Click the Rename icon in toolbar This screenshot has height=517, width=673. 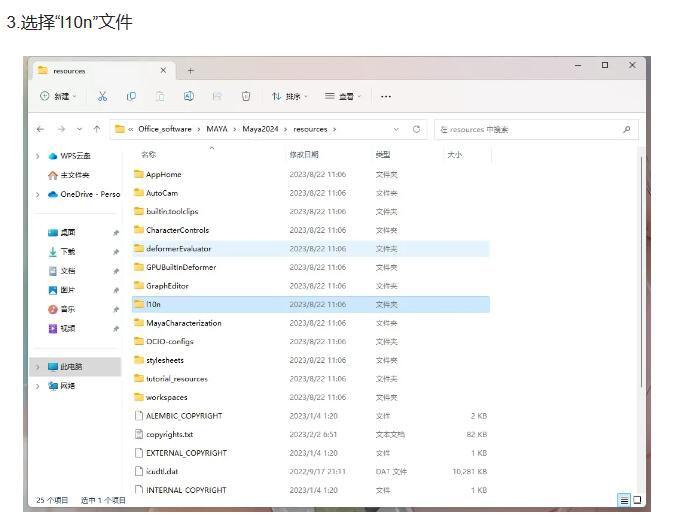(x=188, y=96)
